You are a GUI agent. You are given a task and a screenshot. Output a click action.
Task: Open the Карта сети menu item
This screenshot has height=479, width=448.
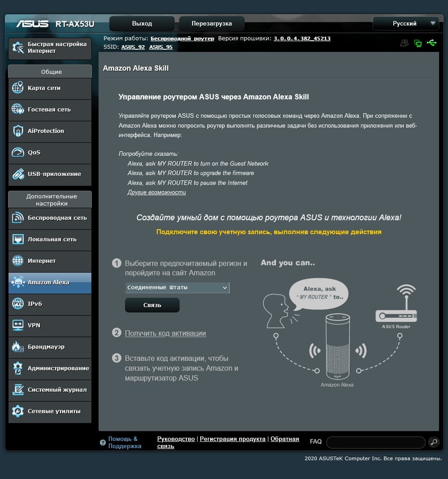coord(50,88)
